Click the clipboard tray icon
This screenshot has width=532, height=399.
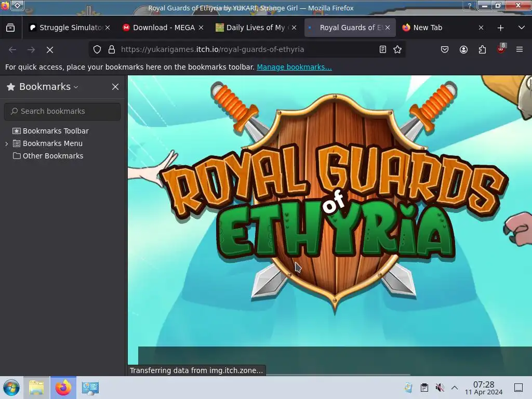click(x=424, y=388)
